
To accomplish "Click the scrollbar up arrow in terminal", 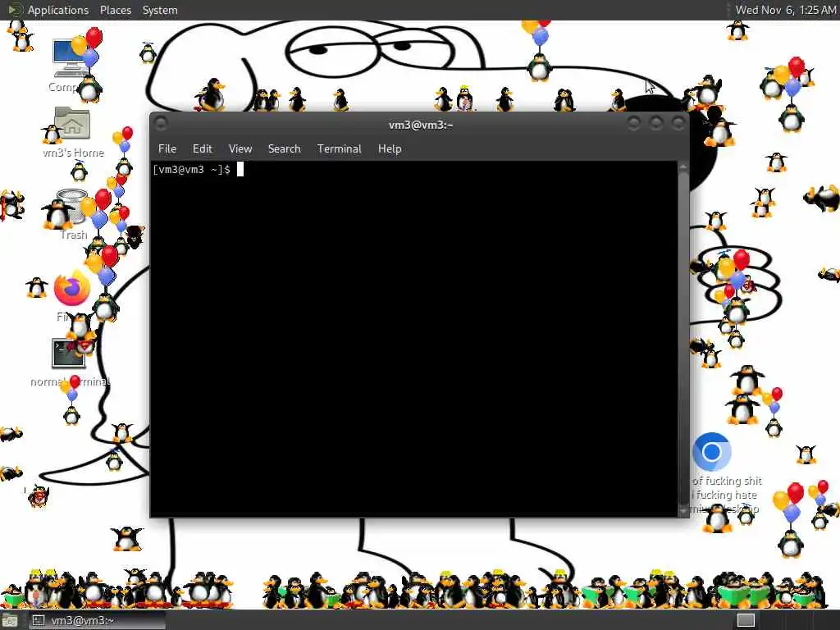I will coord(683,167).
